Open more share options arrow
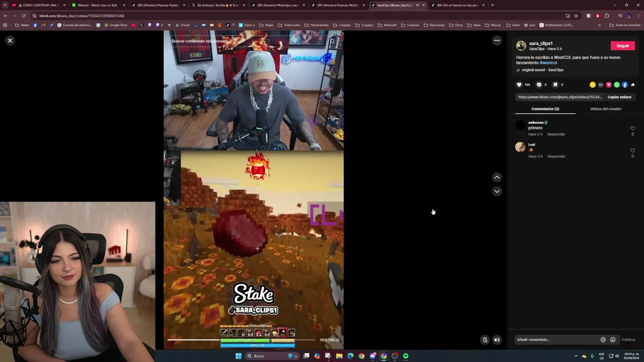The height and width of the screenshot is (362, 644). click(632, 84)
